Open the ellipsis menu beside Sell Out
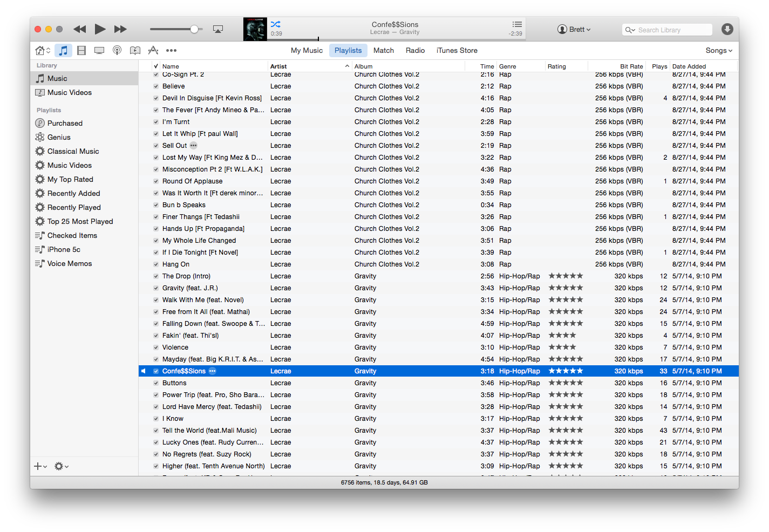 pyautogui.click(x=194, y=146)
